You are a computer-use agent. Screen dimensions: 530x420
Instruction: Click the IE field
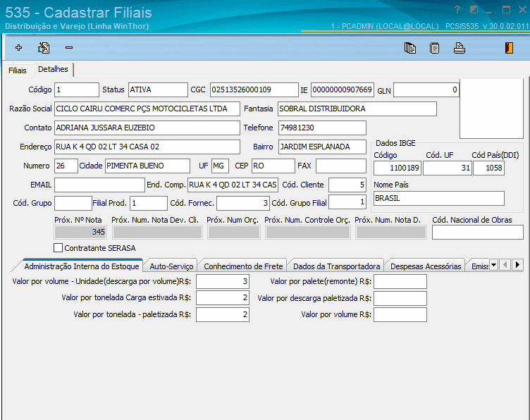click(343, 90)
